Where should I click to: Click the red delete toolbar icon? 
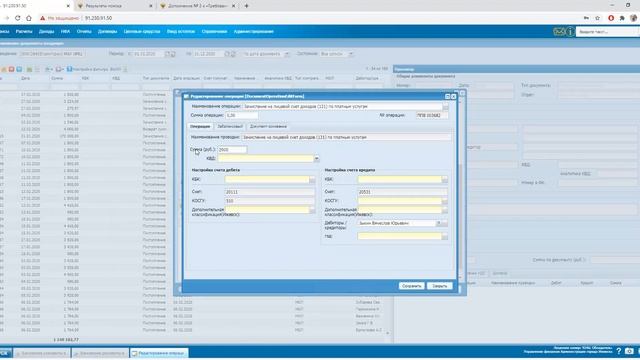pos(11,69)
